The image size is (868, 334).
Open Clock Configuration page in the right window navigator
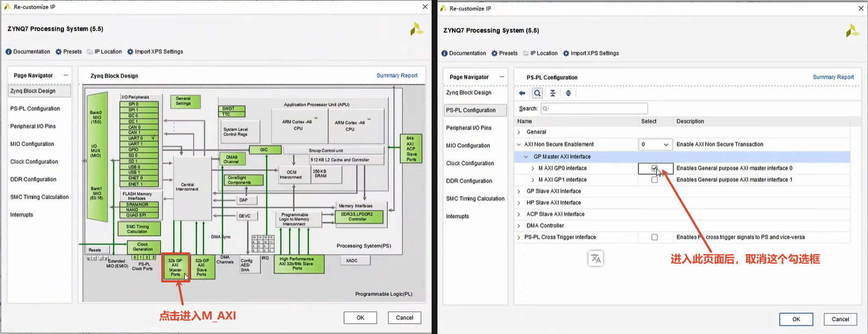coord(470,163)
